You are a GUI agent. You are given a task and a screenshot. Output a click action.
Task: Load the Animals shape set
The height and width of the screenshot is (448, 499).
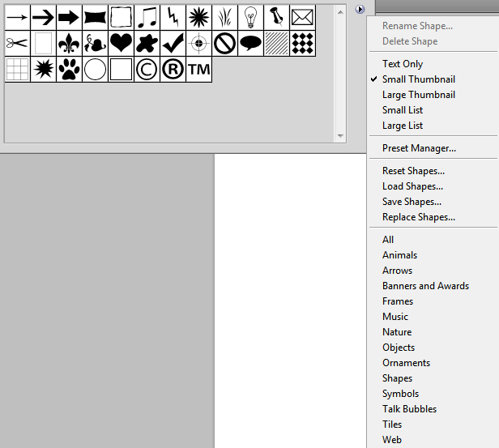tap(399, 255)
